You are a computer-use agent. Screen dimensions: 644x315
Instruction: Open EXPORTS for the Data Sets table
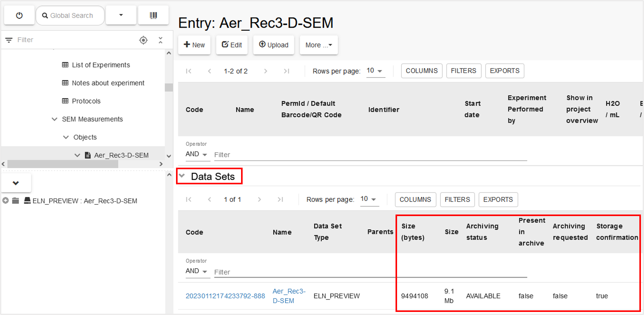click(498, 200)
